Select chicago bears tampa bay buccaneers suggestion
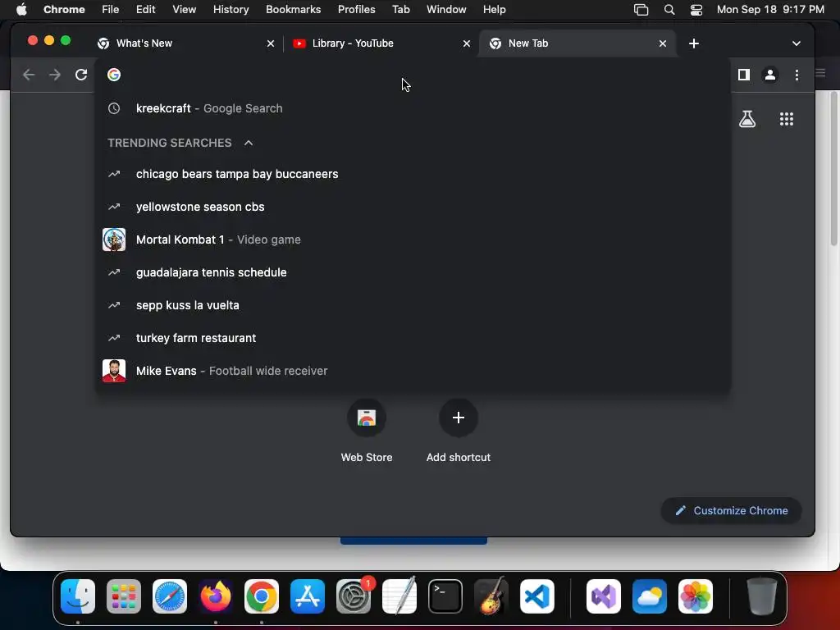 [413, 174]
